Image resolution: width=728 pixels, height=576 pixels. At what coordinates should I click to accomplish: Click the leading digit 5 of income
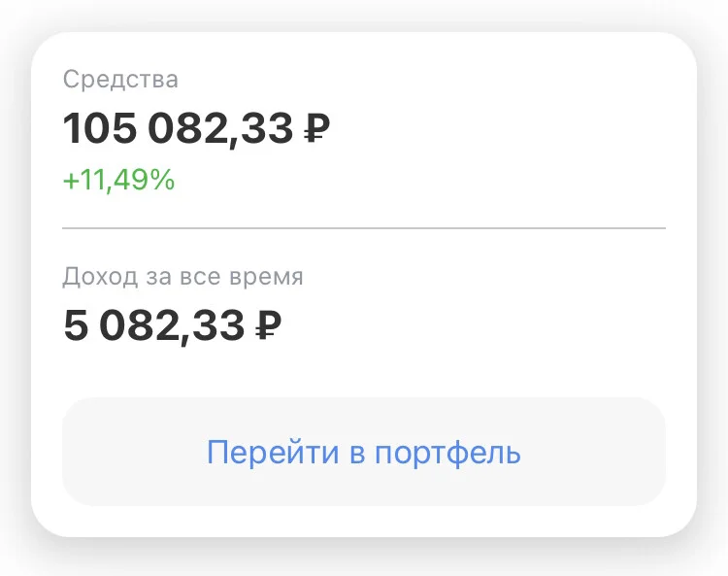tap(76, 324)
